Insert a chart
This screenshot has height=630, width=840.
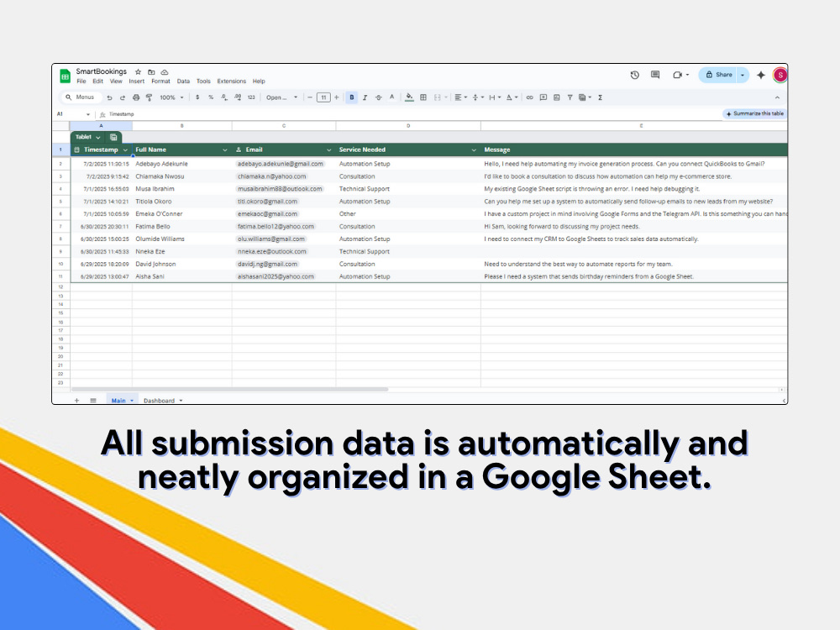tap(556, 97)
